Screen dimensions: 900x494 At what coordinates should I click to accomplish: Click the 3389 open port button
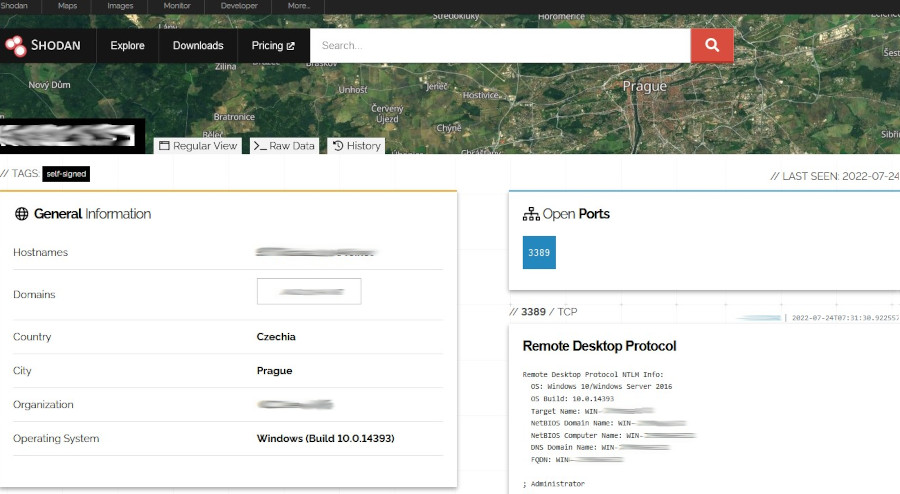click(x=539, y=252)
